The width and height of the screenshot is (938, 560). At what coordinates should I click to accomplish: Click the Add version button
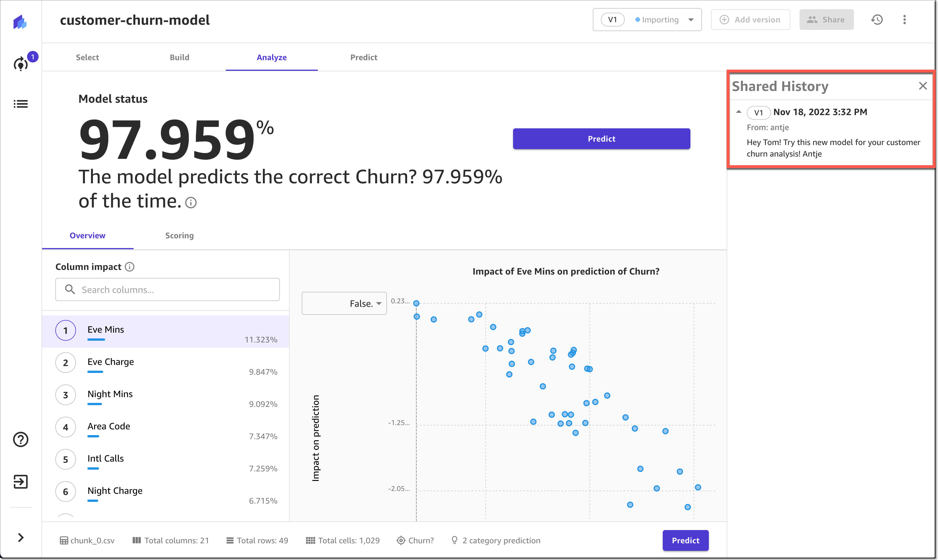750,20
